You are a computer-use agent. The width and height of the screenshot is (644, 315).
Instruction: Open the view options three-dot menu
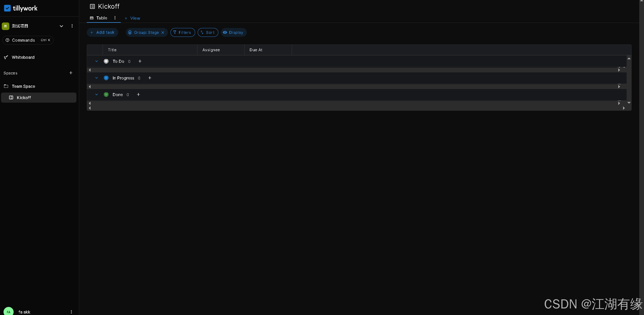pos(115,18)
